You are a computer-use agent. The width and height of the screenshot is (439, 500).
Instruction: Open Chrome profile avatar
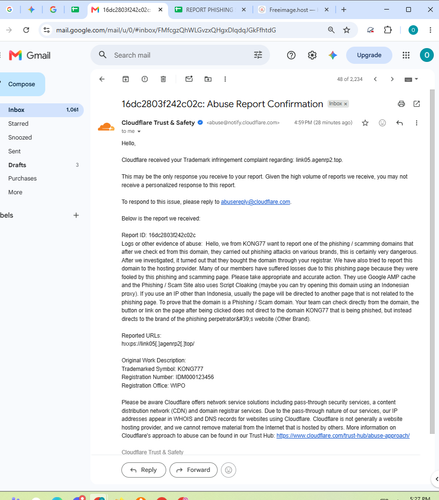413,30
